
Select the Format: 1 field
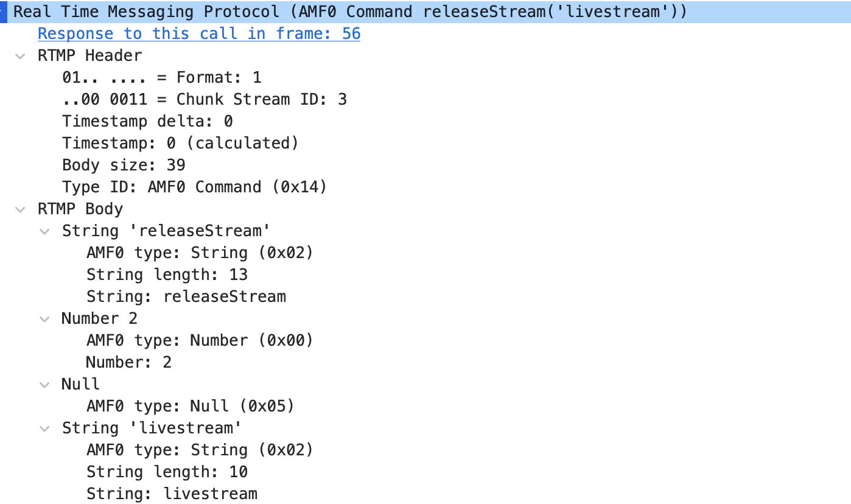tap(161, 78)
